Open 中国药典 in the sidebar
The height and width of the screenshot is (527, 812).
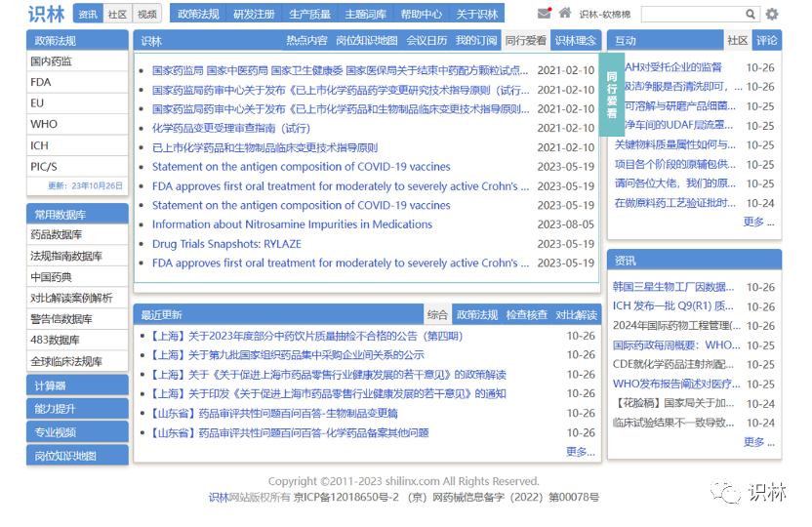[x=77, y=277]
